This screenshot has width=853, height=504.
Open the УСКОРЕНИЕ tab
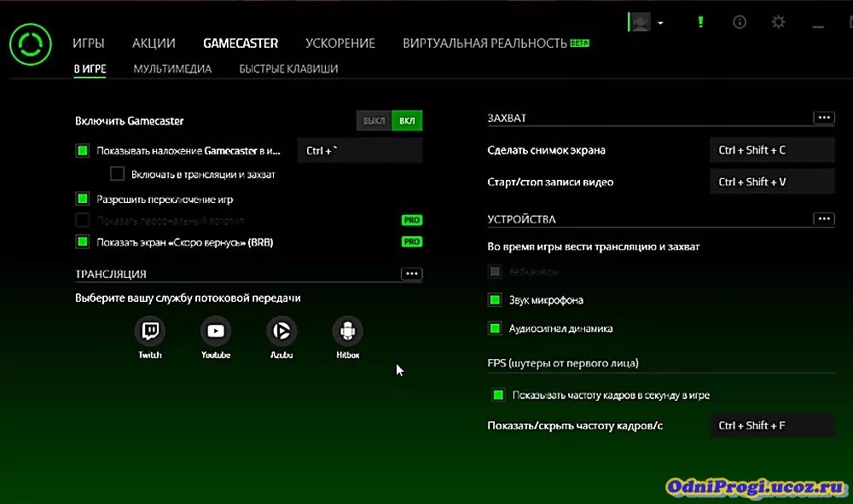pos(340,43)
